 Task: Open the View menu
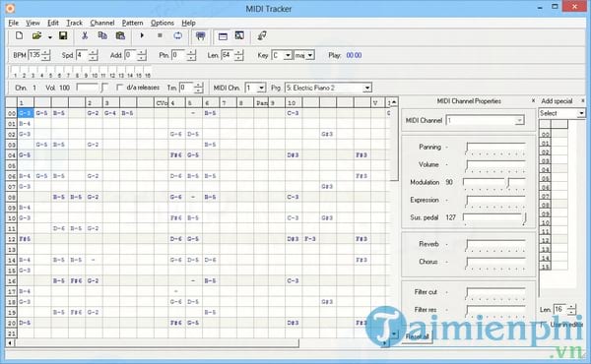click(33, 23)
